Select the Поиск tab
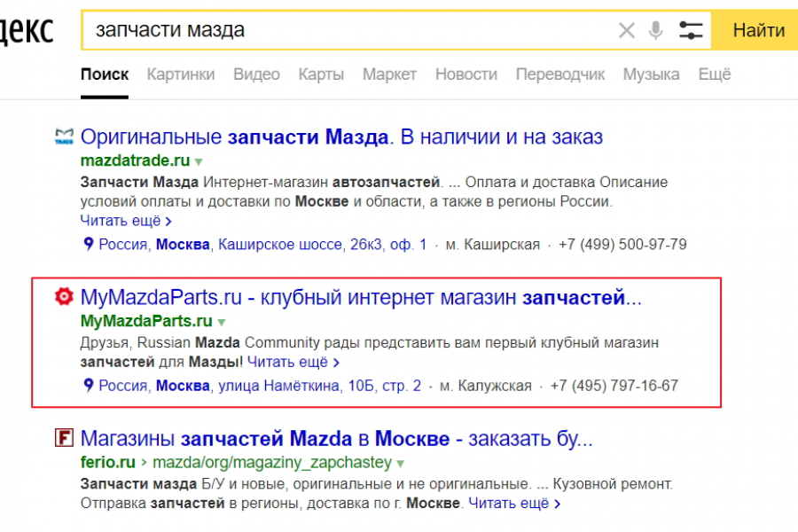798x532 pixels. point(105,74)
